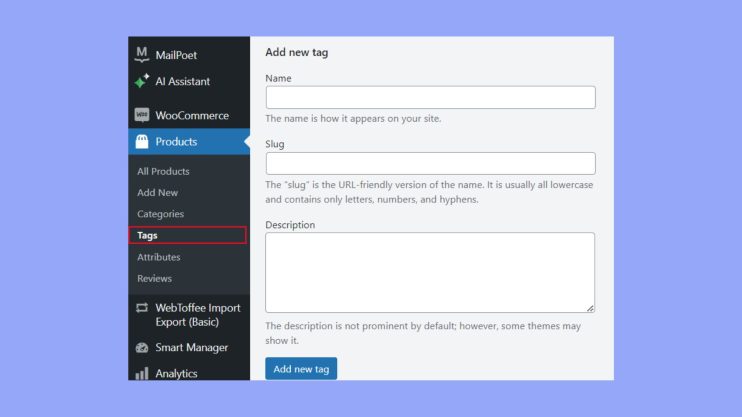Focus the tag Name input field

[x=430, y=97]
